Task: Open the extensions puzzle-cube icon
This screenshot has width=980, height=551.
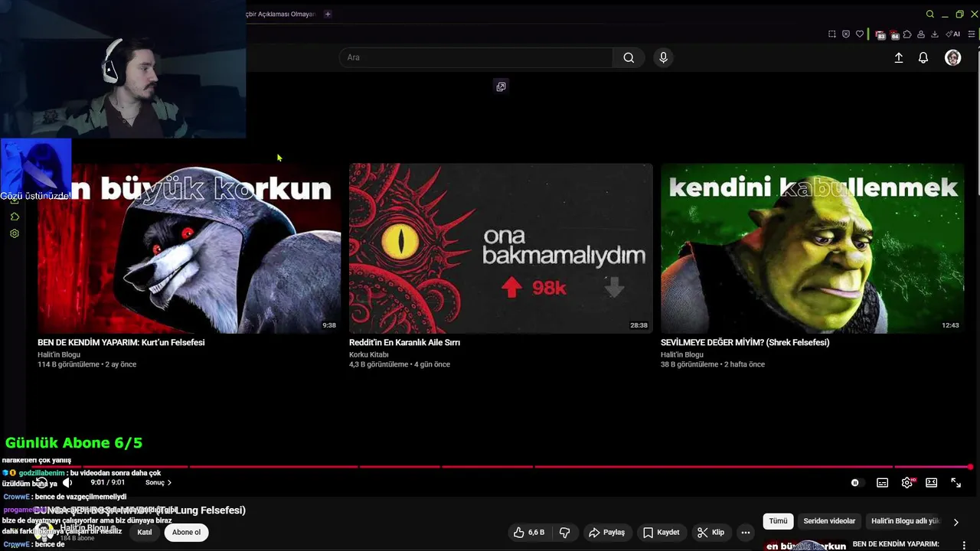Action: coord(907,34)
